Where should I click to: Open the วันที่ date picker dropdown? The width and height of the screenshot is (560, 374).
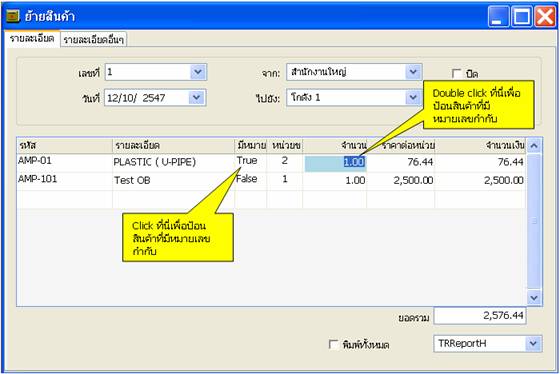pos(197,98)
